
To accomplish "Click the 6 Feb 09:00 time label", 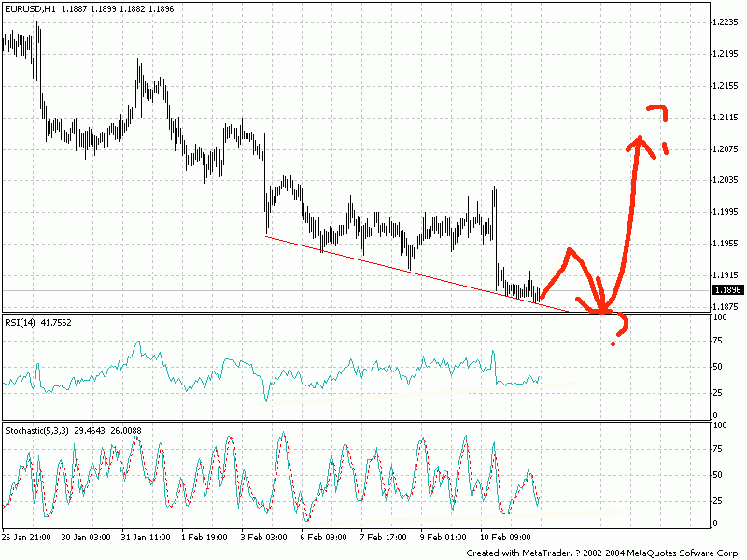I will [x=324, y=538].
